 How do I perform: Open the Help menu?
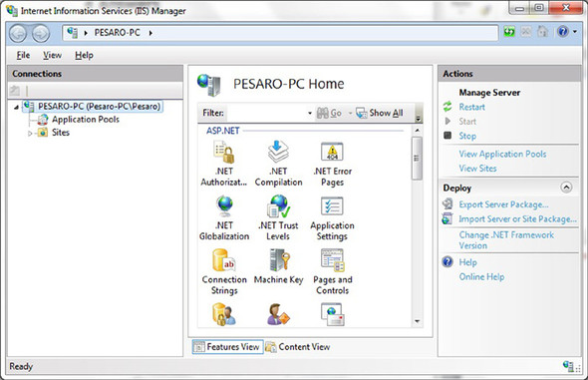click(x=84, y=55)
